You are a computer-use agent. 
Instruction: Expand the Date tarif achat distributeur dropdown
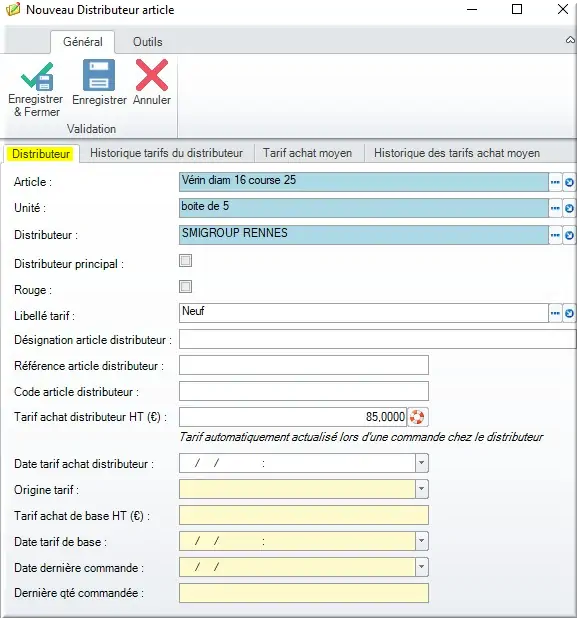421,463
